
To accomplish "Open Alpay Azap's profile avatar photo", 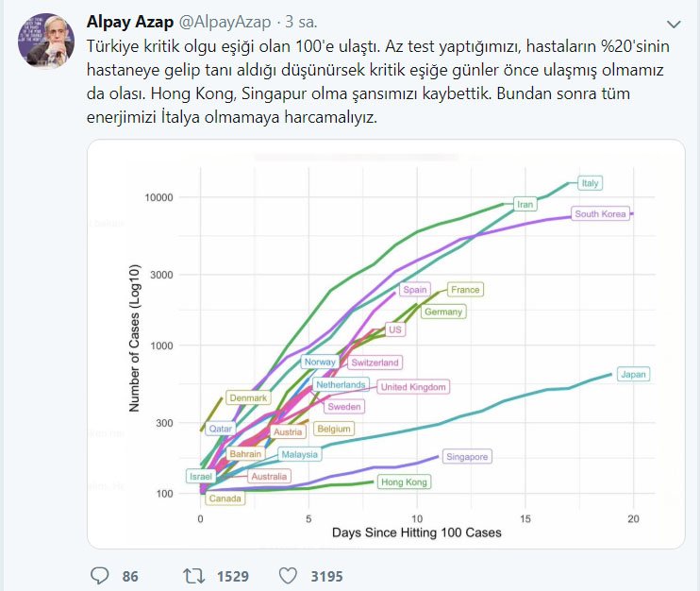I will (50, 42).
